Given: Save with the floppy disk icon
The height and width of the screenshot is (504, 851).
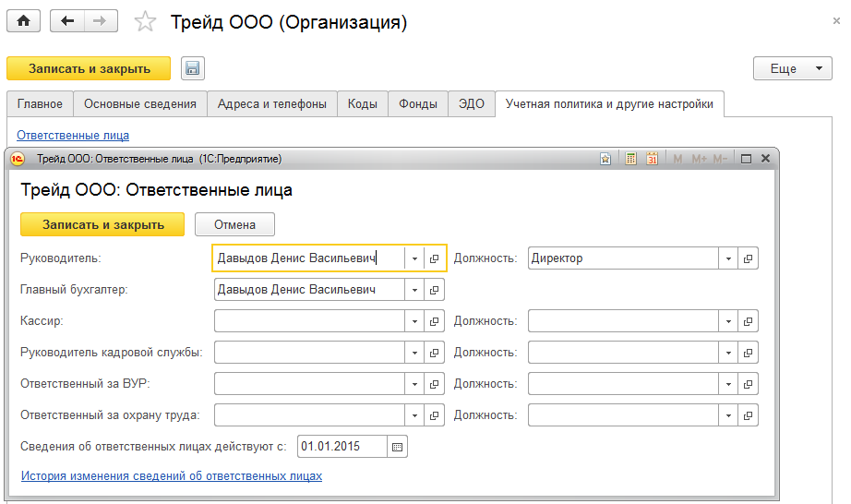Looking at the screenshot, I should [x=192, y=68].
